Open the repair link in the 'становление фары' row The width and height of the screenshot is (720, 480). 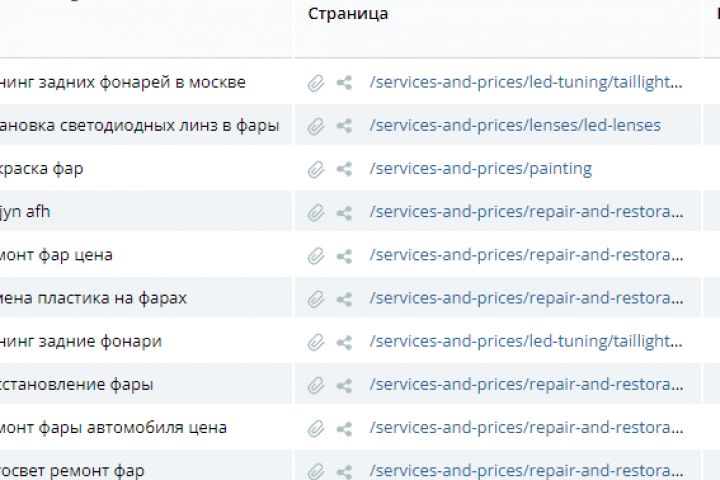coord(526,384)
